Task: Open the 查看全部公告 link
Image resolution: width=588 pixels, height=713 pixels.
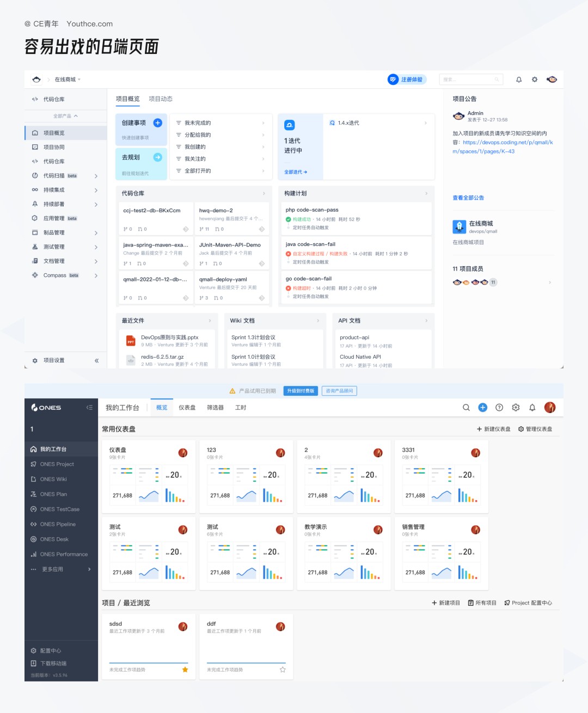Action: [468, 198]
